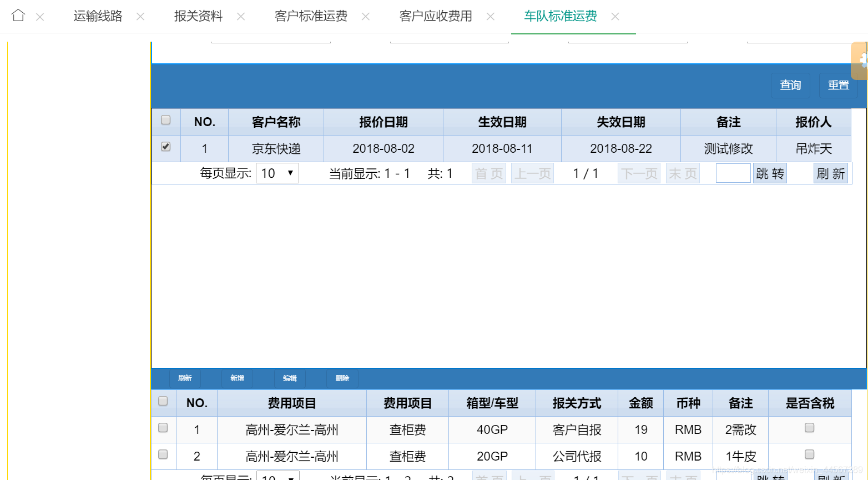The image size is (868, 480).
Task: Click the 吊炸天 cell
Action: (814, 149)
